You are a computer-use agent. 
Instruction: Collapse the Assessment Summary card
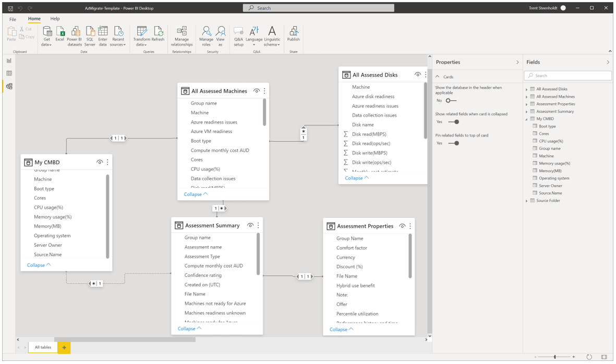(x=189, y=329)
